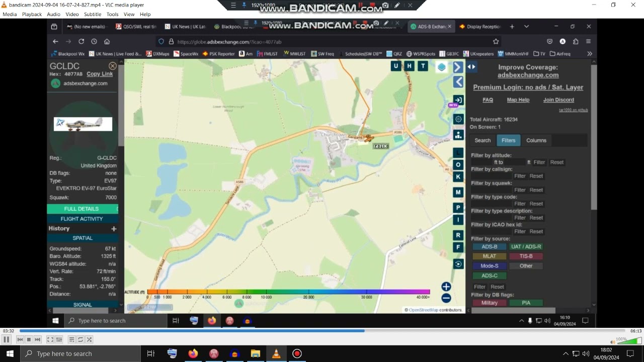
Task: Pause VLC video playback
Action: click(x=7, y=340)
